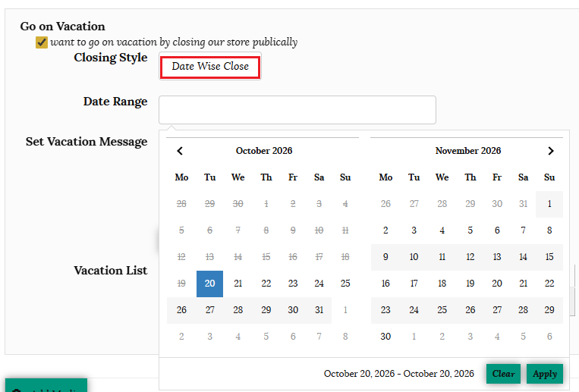
Task: Select November 23 in the November grid
Action: click(x=385, y=310)
